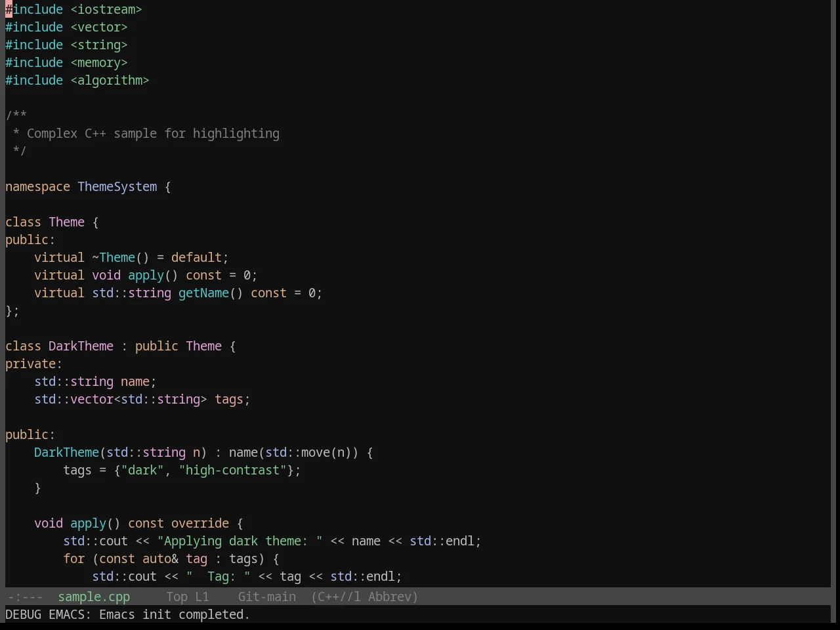Image resolution: width=840 pixels, height=630 pixels.
Task: Click the 'ThemeSystem' namespace name
Action: click(117, 186)
